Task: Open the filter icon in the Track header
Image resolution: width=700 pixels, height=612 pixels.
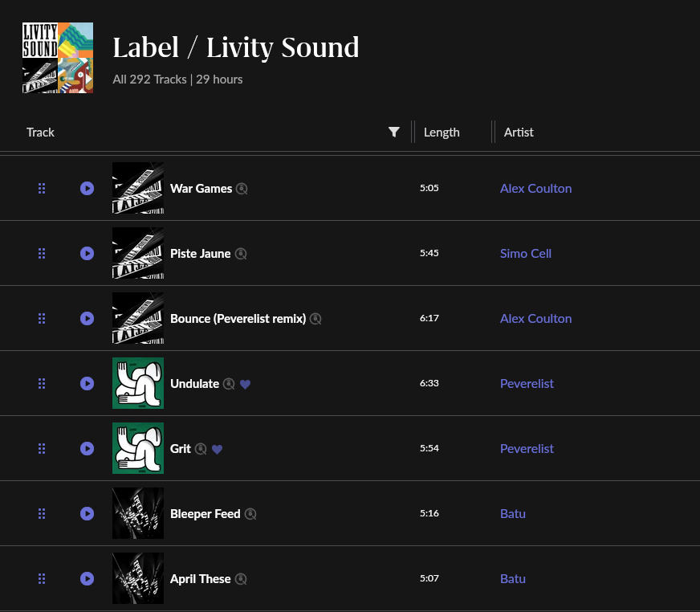Action: (x=393, y=133)
